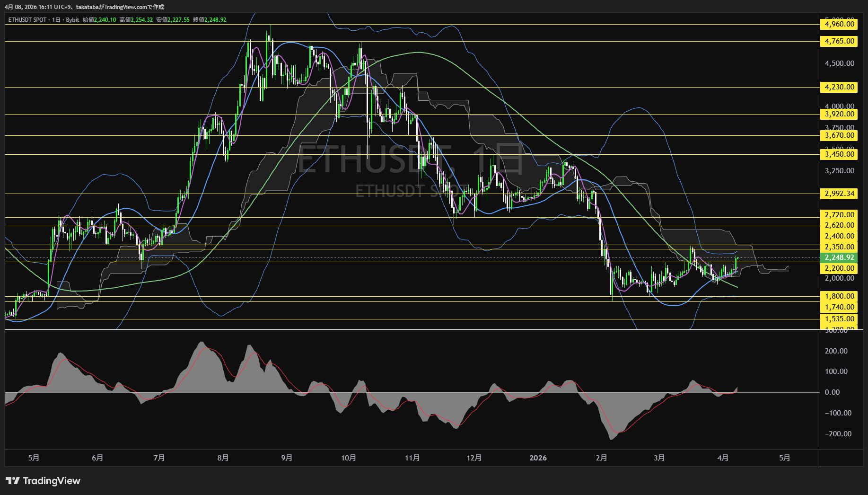The image size is (868, 495).
Task: Select the 3,920.00 price label
Action: (x=839, y=114)
